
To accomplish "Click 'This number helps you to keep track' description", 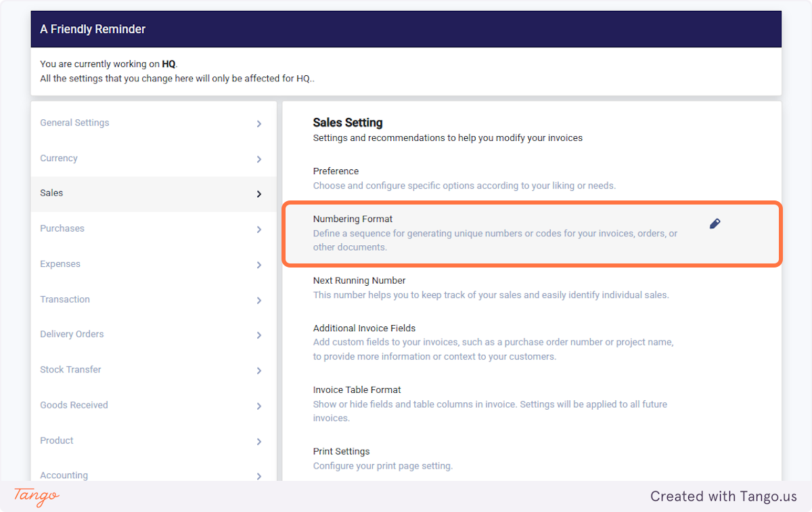I will (491, 295).
